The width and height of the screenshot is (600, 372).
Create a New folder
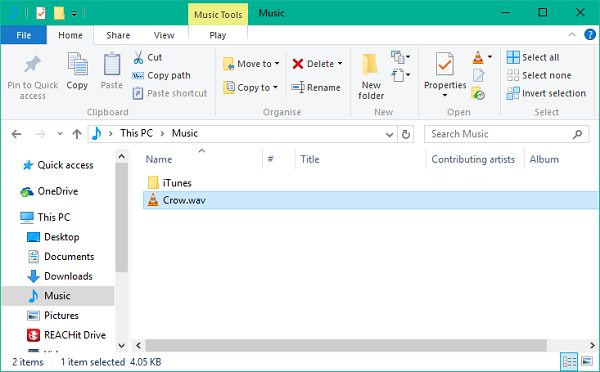pyautogui.click(x=371, y=77)
